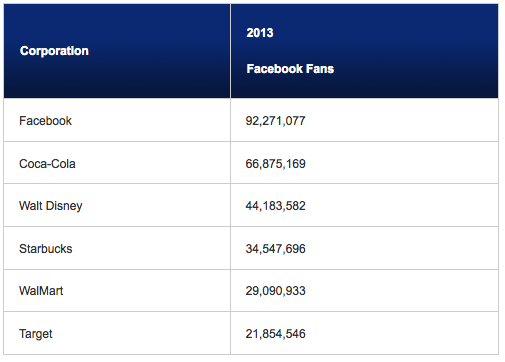Image resolution: width=505 pixels, height=362 pixels.
Task: Select the 92,271,077 fans value
Action: tap(275, 121)
